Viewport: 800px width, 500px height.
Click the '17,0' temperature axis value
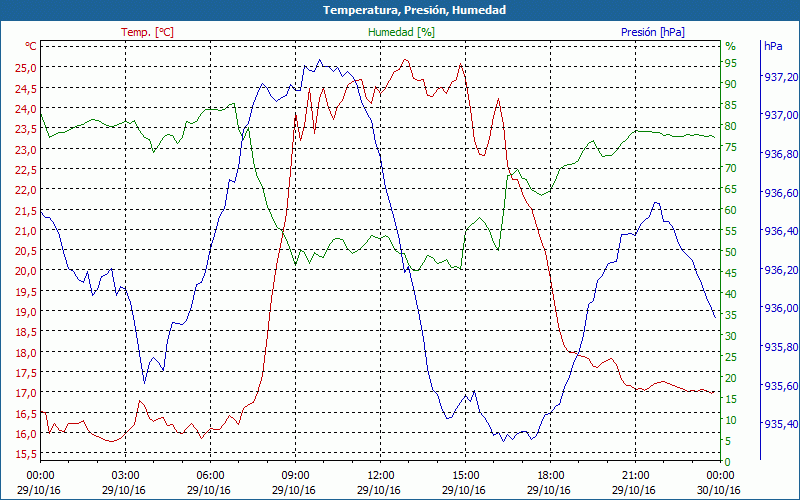pos(26,393)
